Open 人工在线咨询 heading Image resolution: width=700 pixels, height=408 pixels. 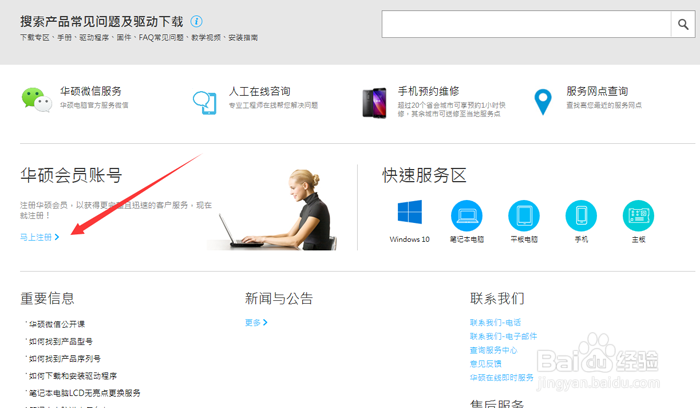259,91
